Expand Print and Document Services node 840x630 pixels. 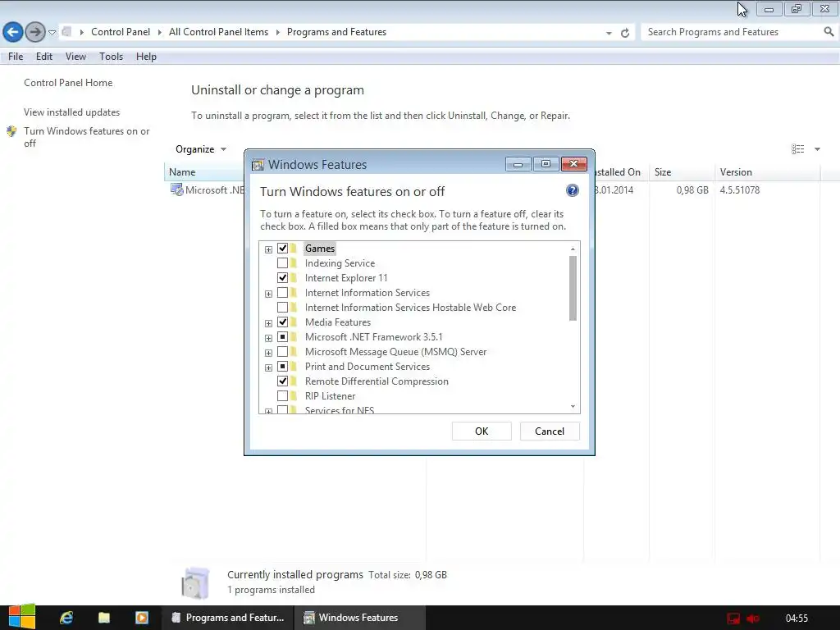268,367
